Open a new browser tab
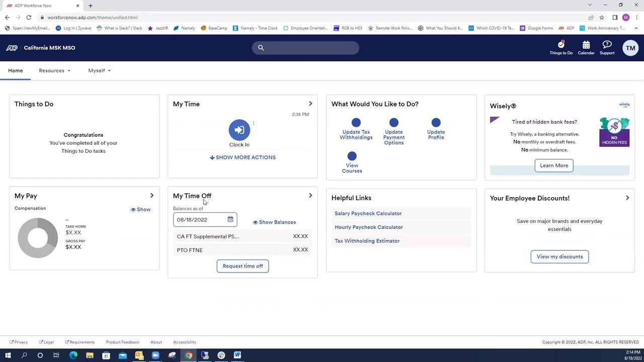The image size is (644, 362). pos(91,6)
